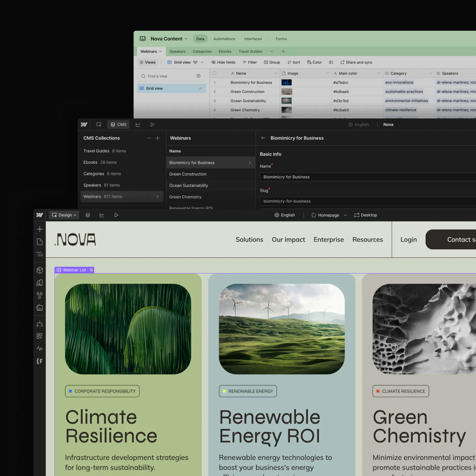Image resolution: width=476 pixels, height=476 pixels.
Task: Open the Navigator panel icon
Action: (40, 254)
